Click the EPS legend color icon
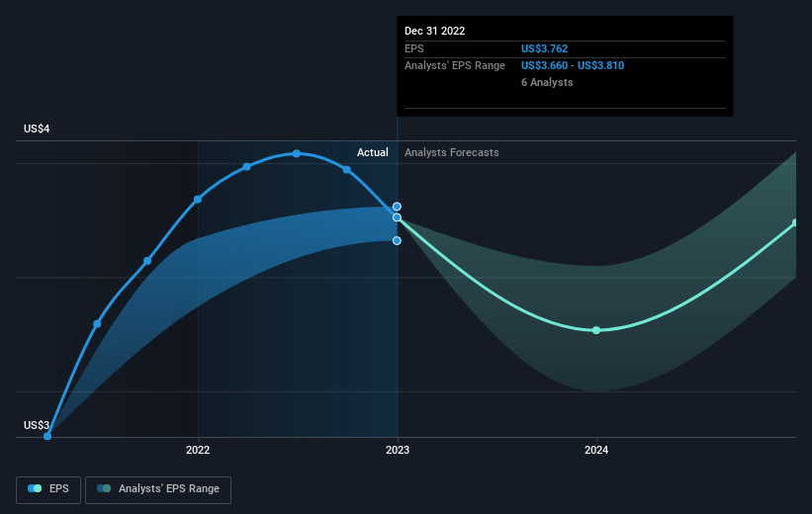The image size is (812, 514). pyautogui.click(x=35, y=488)
